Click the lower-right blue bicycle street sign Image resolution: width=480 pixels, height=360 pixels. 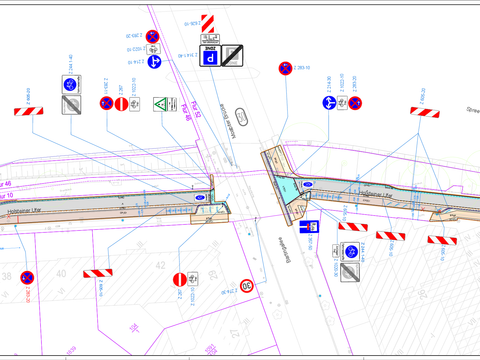pos(350,252)
